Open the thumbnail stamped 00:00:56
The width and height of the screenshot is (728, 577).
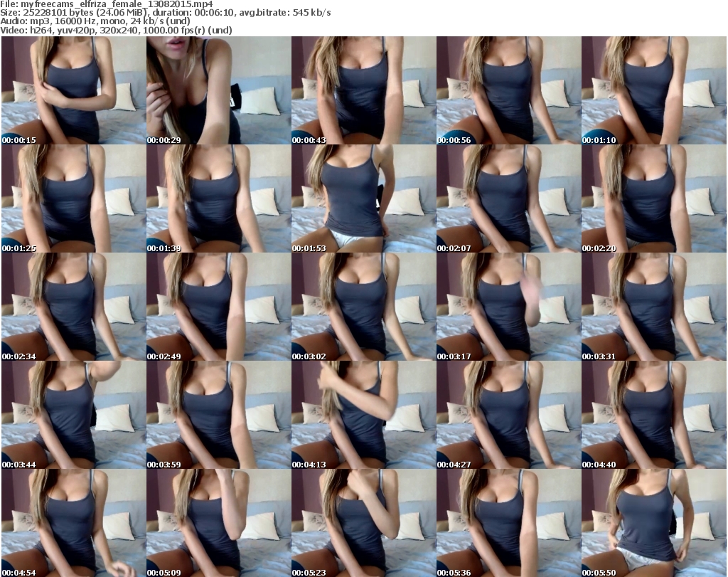[508, 90]
